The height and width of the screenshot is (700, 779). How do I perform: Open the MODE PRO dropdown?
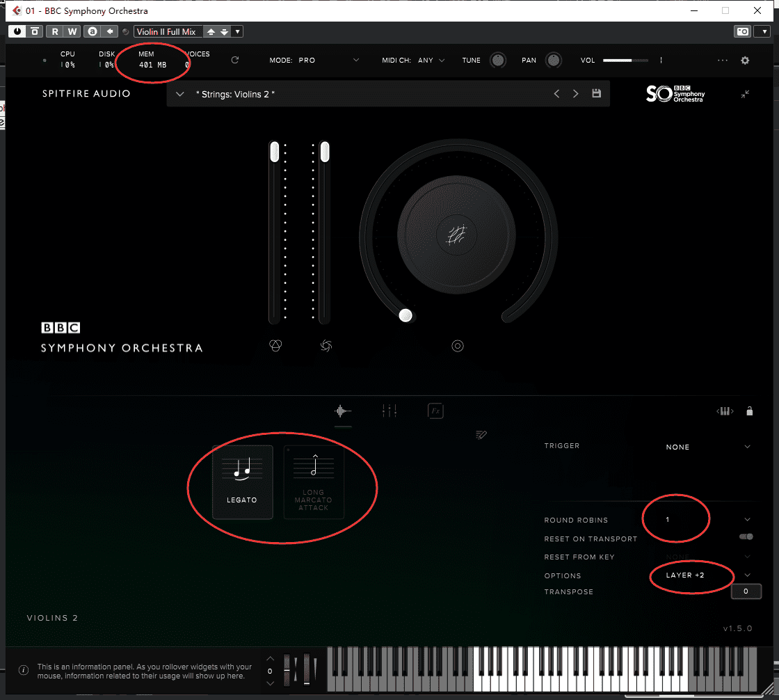coord(356,61)
